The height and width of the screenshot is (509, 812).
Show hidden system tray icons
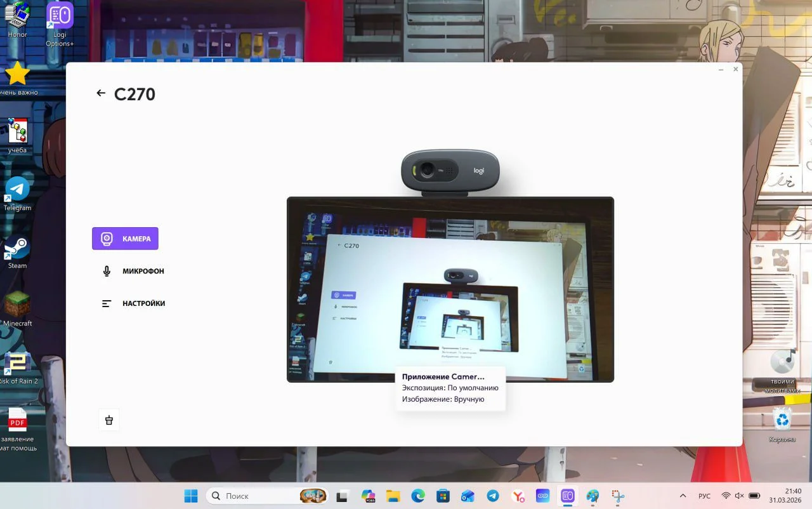click(683, 496)
